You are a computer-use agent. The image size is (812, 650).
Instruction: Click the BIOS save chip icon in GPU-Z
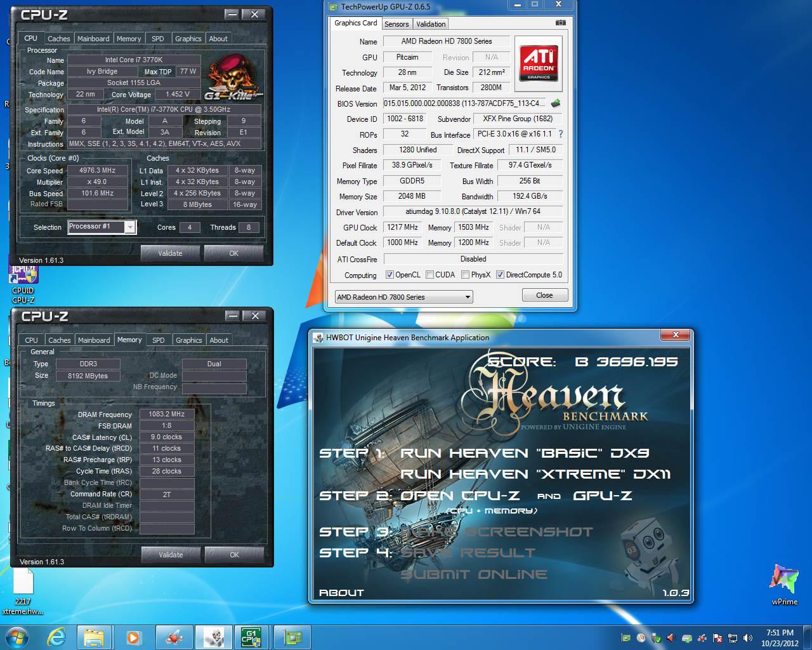[556, 103]
